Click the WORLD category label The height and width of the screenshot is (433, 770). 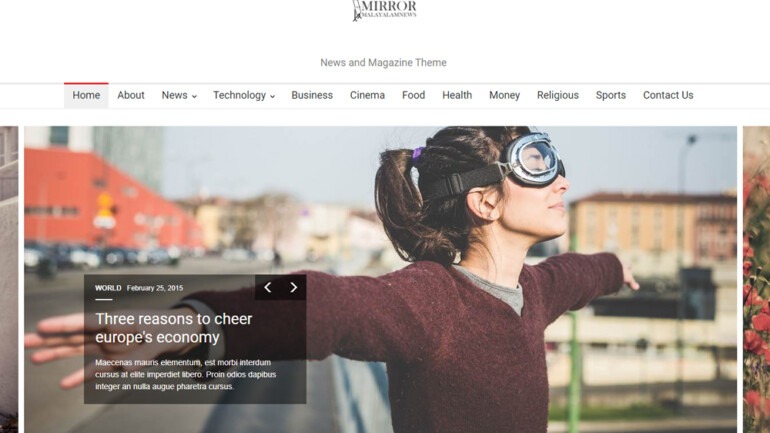point(108,288)
